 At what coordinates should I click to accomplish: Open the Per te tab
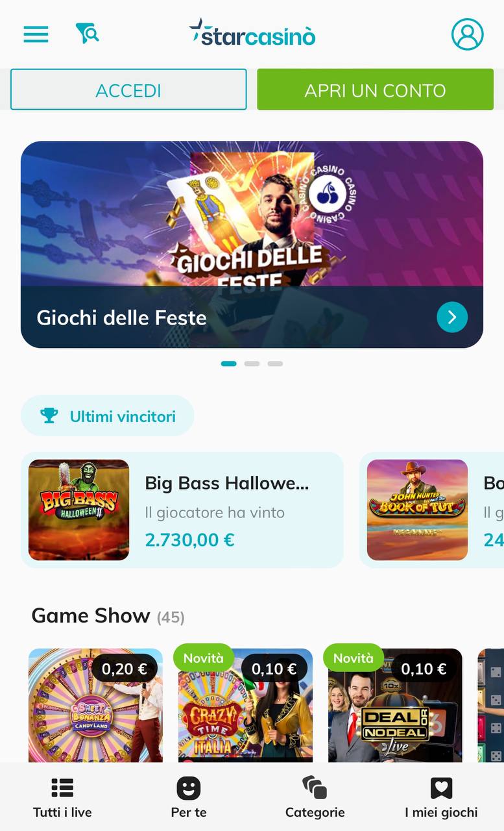189,797
